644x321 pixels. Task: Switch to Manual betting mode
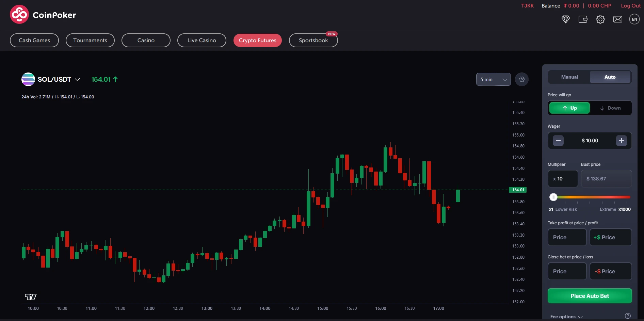click(x=569, y=77)
